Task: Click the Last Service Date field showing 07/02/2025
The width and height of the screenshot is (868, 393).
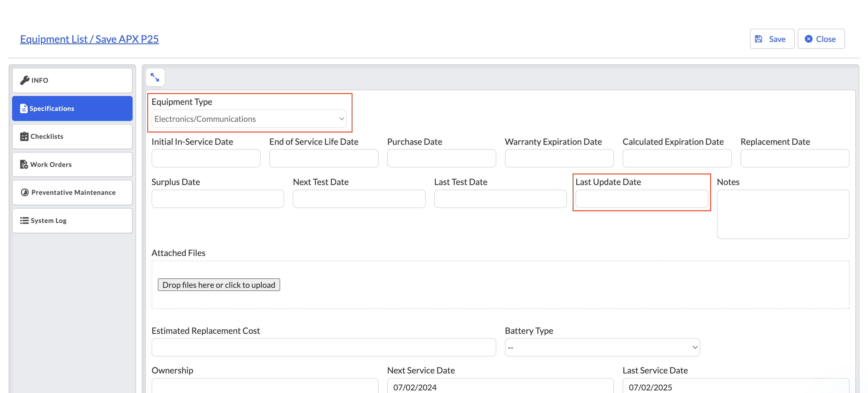Action: 736,386
